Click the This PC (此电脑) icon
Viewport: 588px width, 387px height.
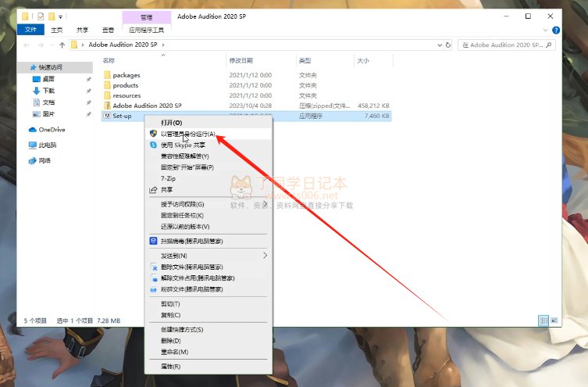click(33, 145)
